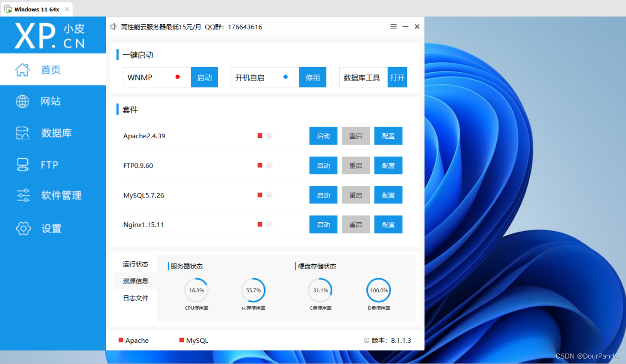Click the red status square for Nginx1.15.11
This screenshot has height=364, width=626.
point(260,224)
